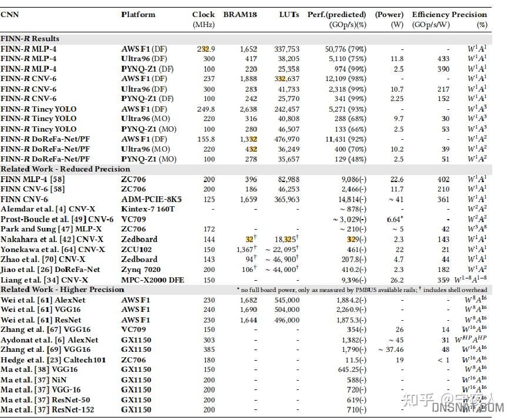Select the "Perf.(predicted)" column header
This screenshot has width=511, height=420.
point(336,15)
